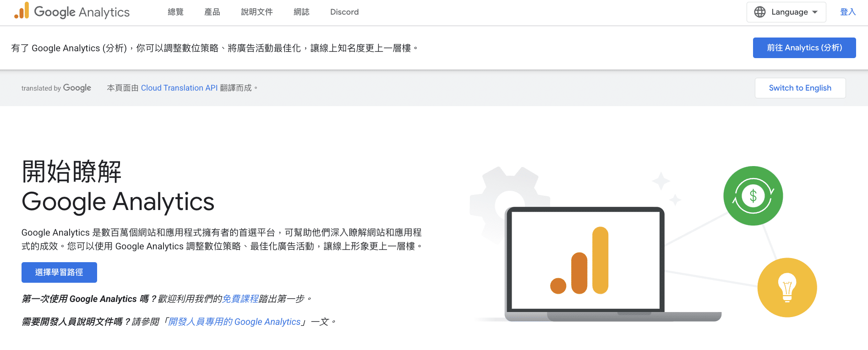Open the 說明文件 menu item
The image size is (868, 350).
coord(257,12)
